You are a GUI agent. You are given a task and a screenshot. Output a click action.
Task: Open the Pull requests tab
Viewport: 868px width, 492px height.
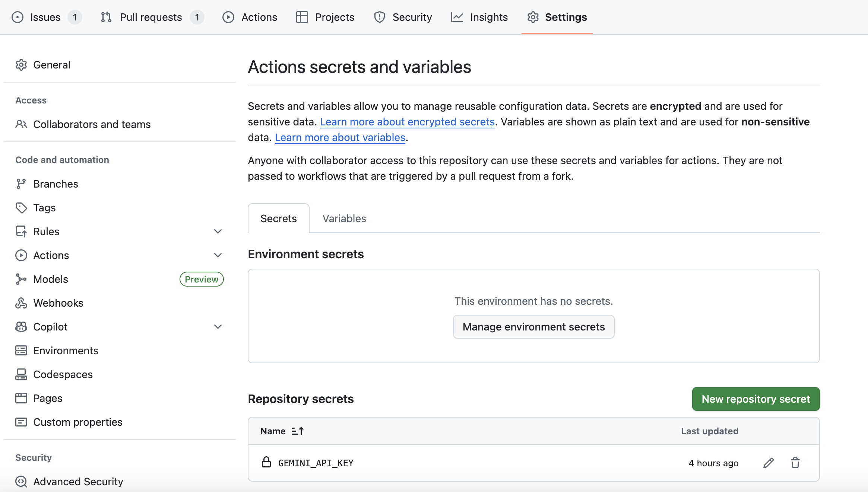(x=151, y=17)
